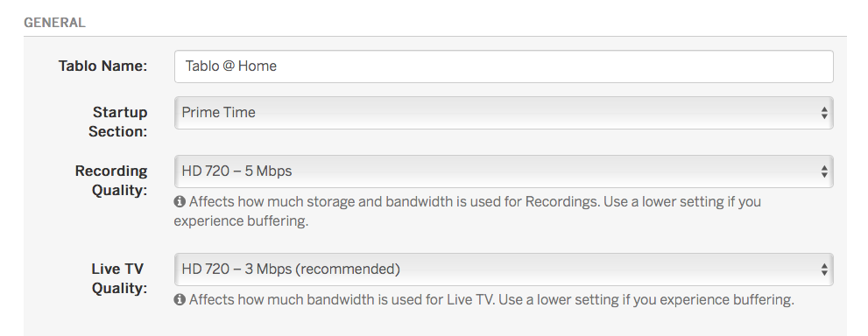This screenshot has width=868, height=336.
Task: Click the up-down arrows on Live TV Quality selector
Action: 824,269
